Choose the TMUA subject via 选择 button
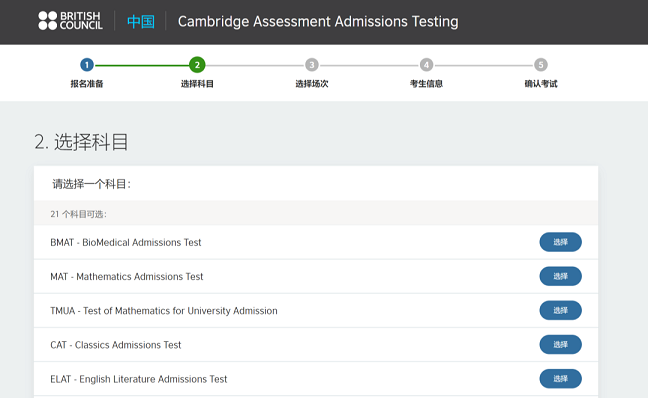Screen dimensions: 648x398 click(x=560, y=310)
